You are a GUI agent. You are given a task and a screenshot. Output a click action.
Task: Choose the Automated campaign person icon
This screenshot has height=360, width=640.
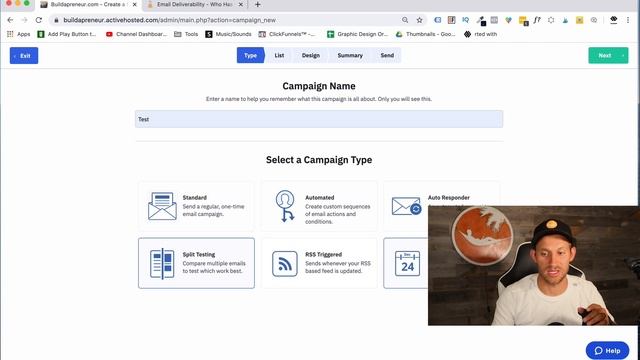(285, 206)
